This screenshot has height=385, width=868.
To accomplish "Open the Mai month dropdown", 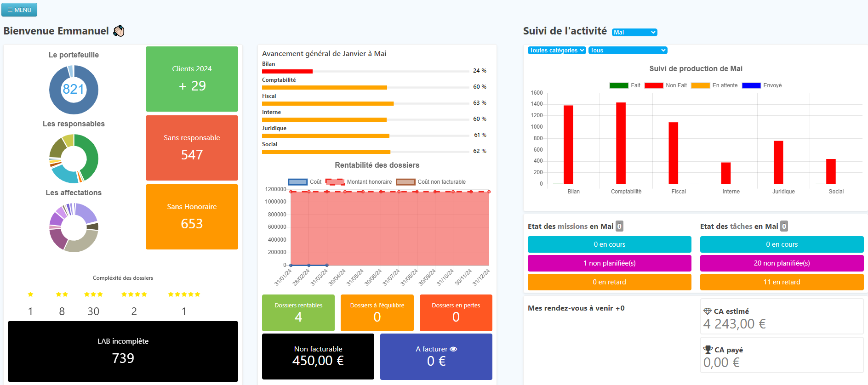I will tap(634, 32).
